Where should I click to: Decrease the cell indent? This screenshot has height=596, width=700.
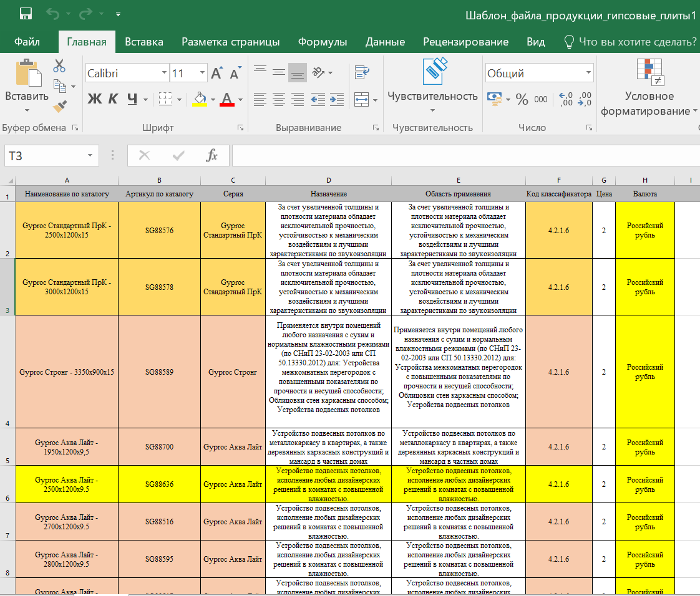318,100
